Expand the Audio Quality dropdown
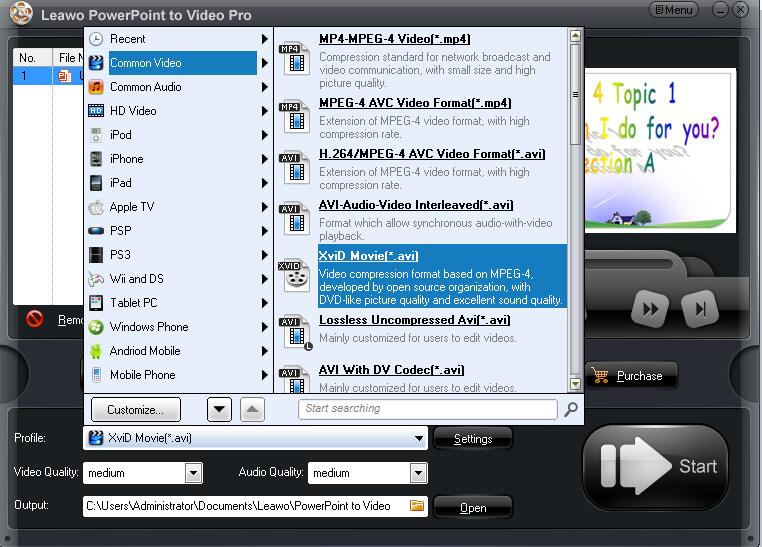Image resolution: width=762 pixels, height=547 pixels. [x=418, y=473]
